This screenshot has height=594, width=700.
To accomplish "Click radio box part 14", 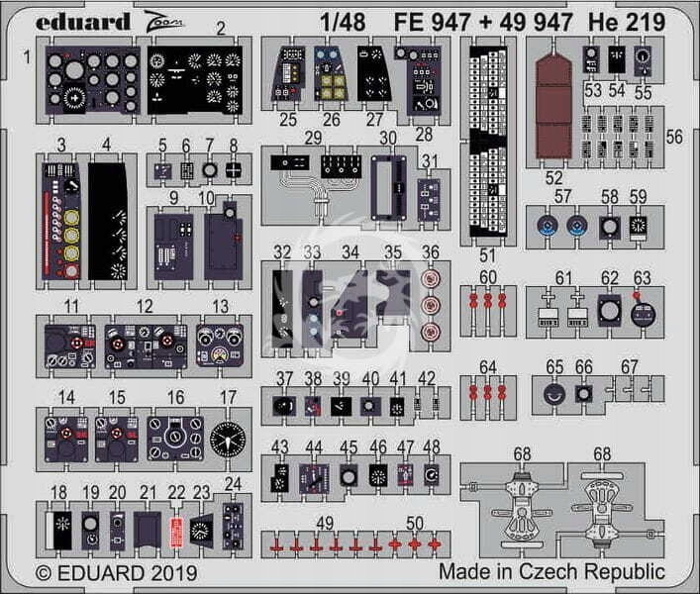I will (x=66, y=440).
